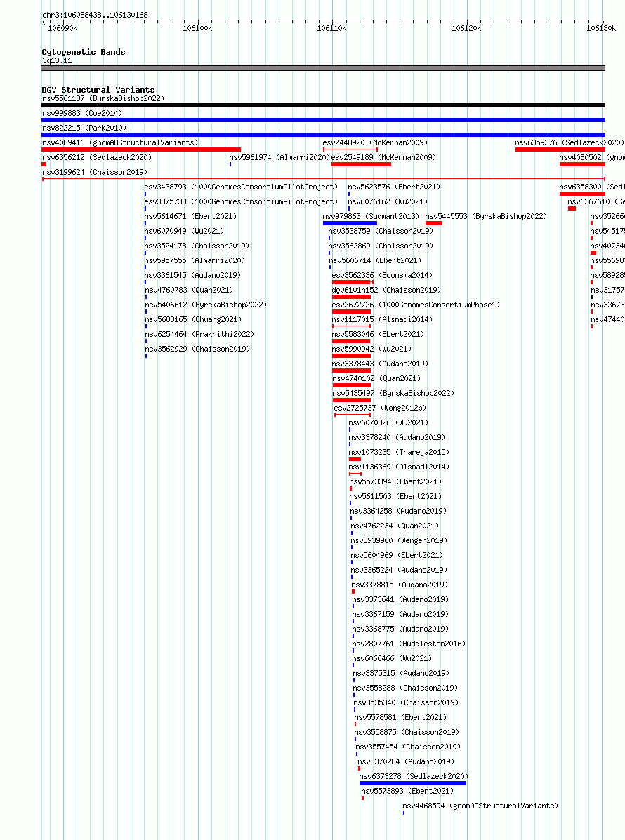Click nsv6373278 (Sedlazeck2020) label
Screen dimensions: 625x840
pyautogui.click(x=414, y=776)
